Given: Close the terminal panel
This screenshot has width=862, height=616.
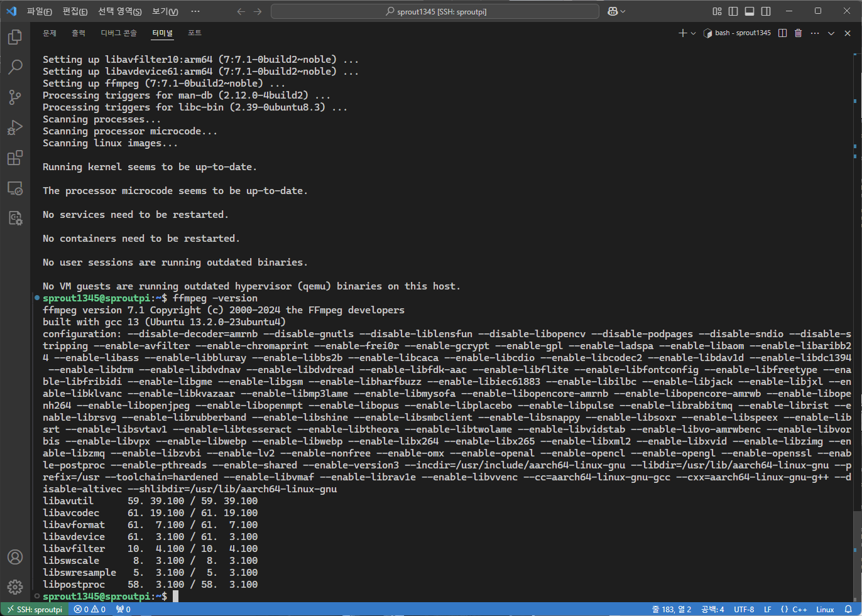Looking at the screenshot, I should pyautogui.click(x=848, y=33).
